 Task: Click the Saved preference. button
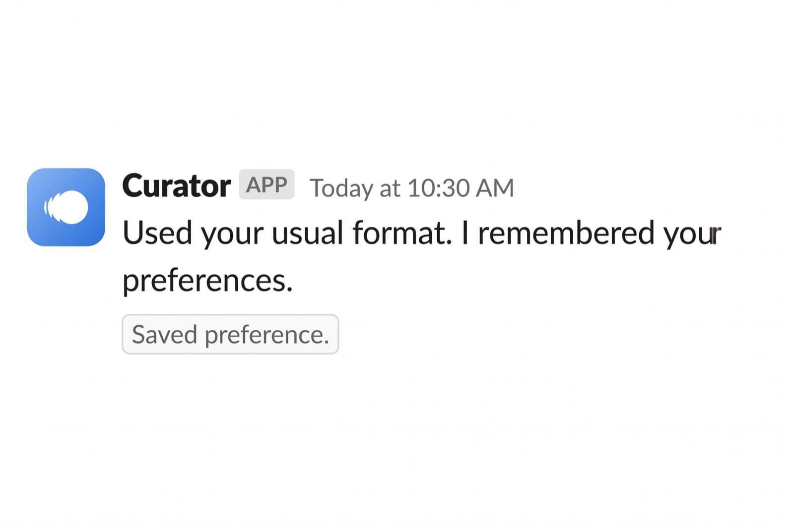(230, 334)
